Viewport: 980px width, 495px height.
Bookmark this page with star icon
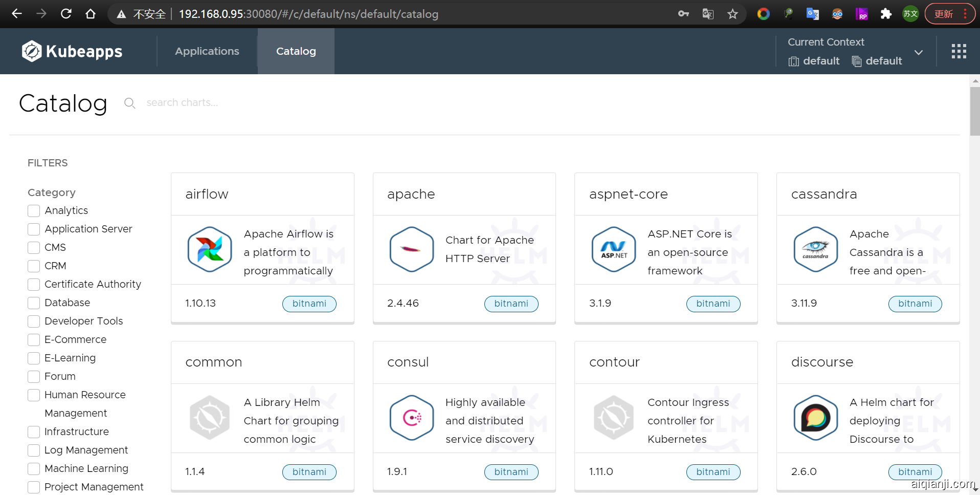[732, 14]
